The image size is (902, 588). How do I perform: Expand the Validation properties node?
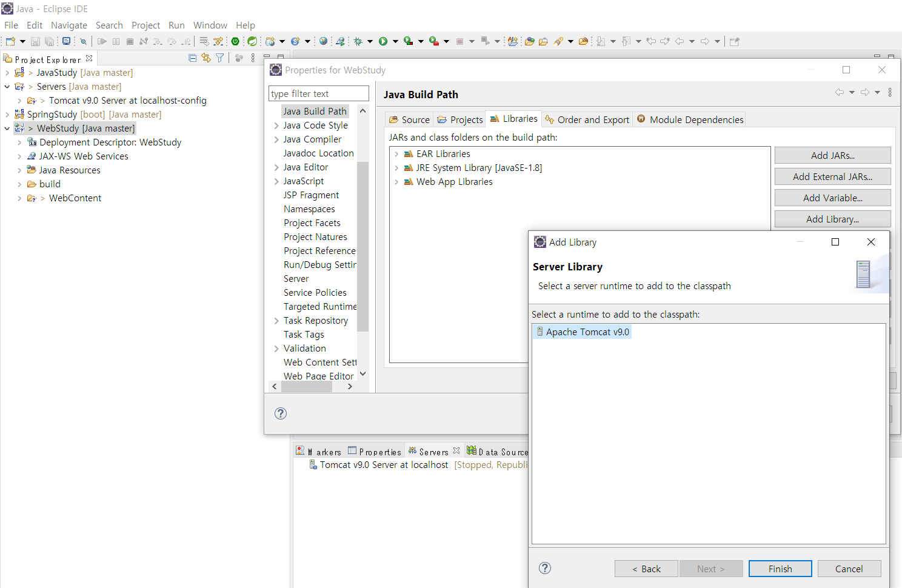[276, 349]
